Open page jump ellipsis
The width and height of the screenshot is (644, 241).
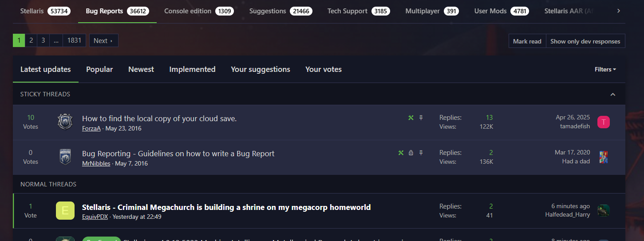56,40
